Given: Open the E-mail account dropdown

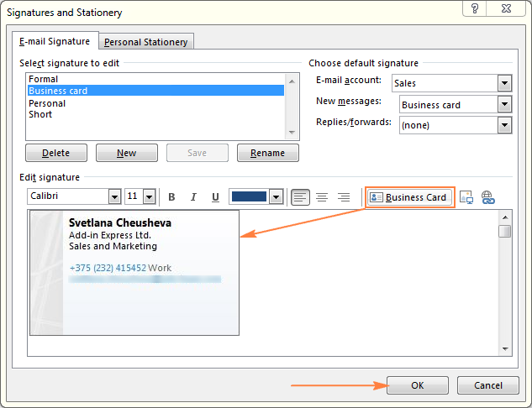Looking at the screenshot, I should click(504, 83).
